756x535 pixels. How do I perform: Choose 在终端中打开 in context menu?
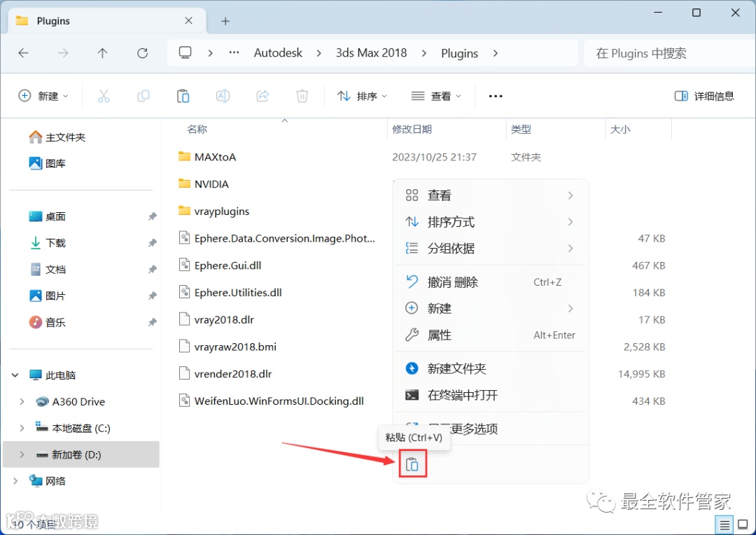click(490, 395)
